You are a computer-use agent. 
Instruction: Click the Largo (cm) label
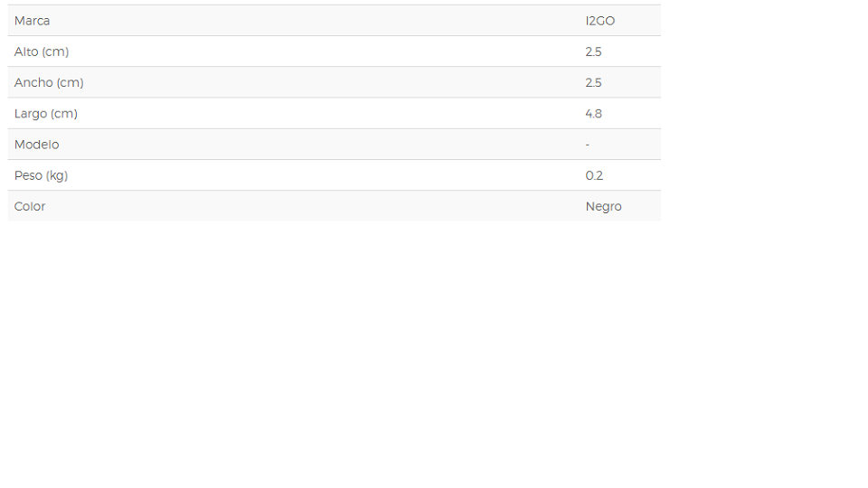[46, 114]
